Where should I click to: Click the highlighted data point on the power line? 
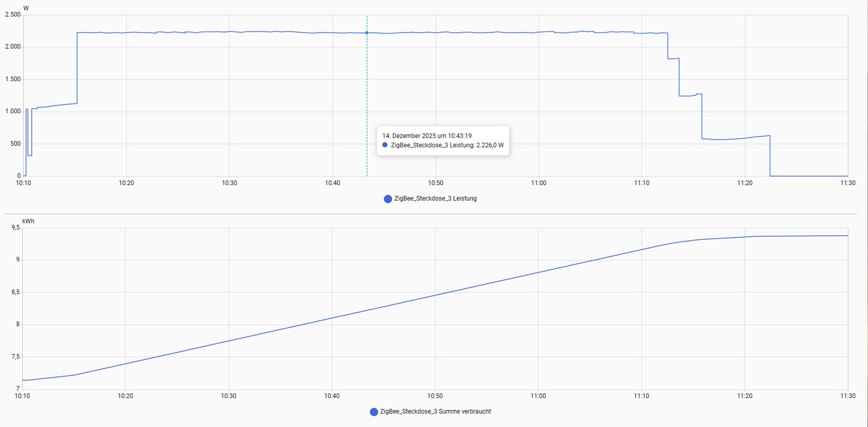click(x=367, y=33)
